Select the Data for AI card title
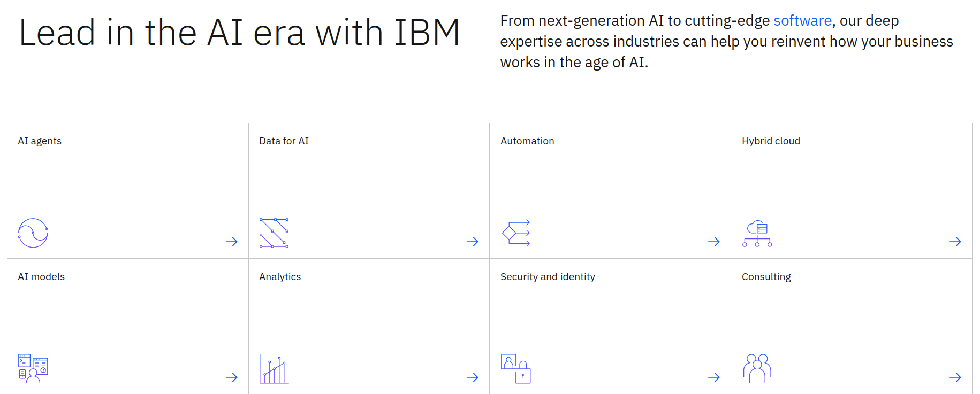Image resolution: width=980 pixels, height=394 pixels. (x=284, y=141)
